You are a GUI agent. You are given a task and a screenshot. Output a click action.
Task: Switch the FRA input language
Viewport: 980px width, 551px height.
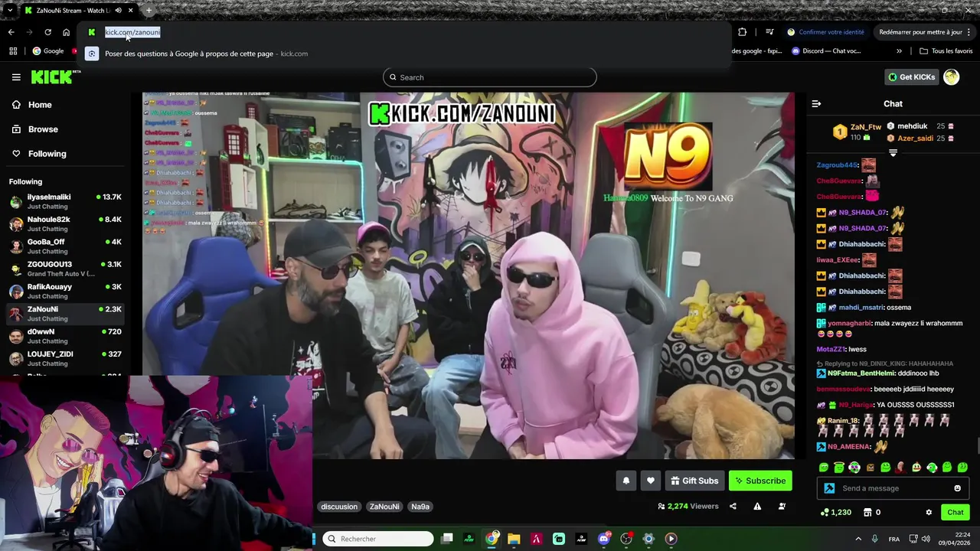coord(894,539)
